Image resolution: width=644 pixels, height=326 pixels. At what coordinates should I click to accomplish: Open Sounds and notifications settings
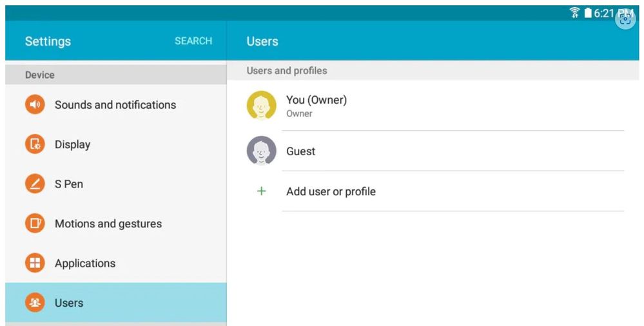115,105
